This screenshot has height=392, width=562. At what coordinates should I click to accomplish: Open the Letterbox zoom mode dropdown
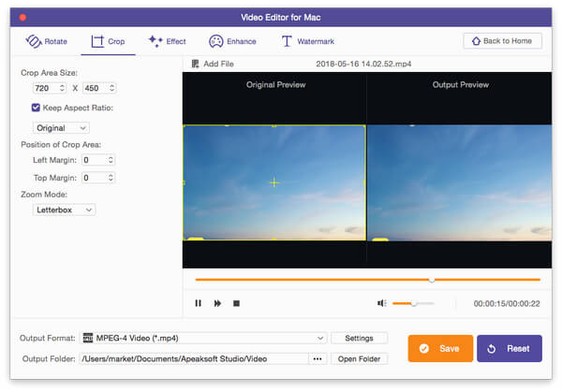[x=64, y=210]
